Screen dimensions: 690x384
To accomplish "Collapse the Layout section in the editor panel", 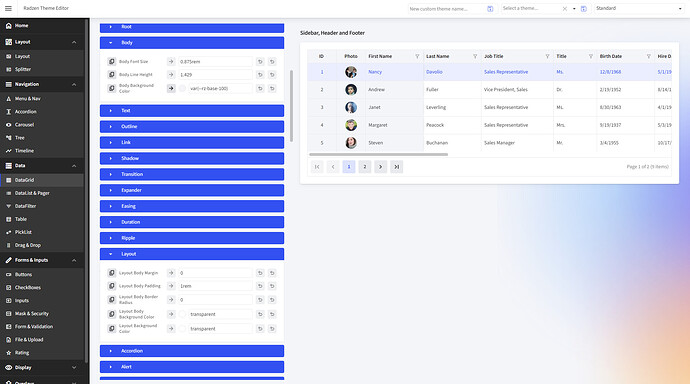I will (x=192, y=254).
